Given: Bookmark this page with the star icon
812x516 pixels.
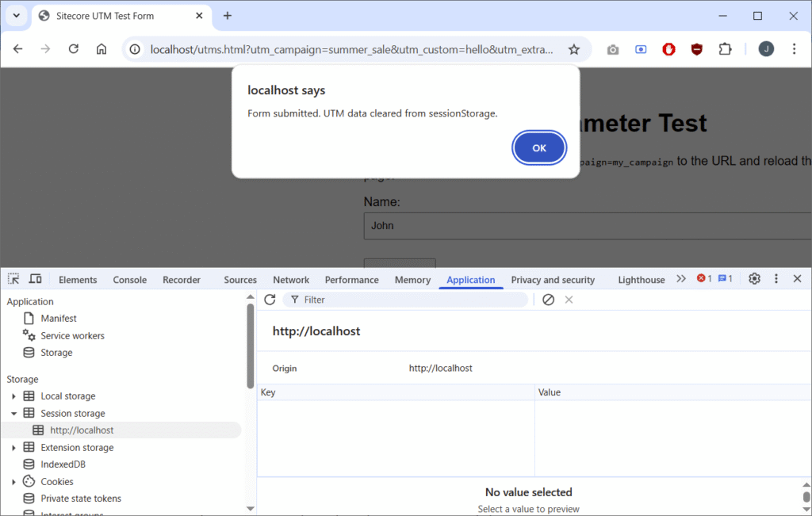Looking at the screenshot, I should 574,49.
